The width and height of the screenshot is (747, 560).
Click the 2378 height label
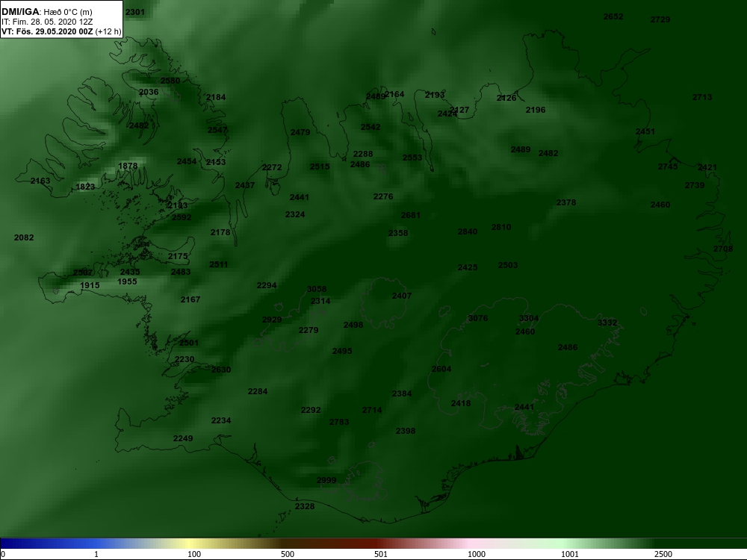coord(566,202)
